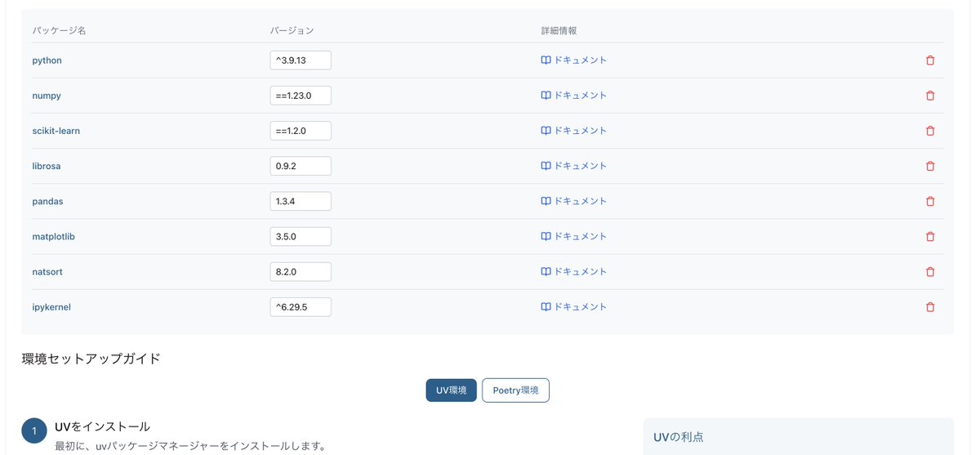Delete the numpy package row
The height and width of the screenshot is (455, 980).
929,96
